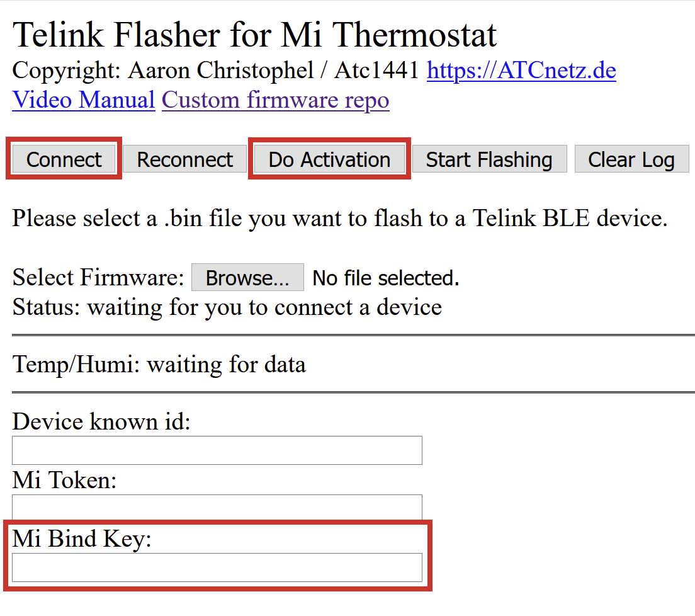This screenshot has height=616, width=695.
Task: Click the "Mi Token:" label text
Action: click(65, 481)
